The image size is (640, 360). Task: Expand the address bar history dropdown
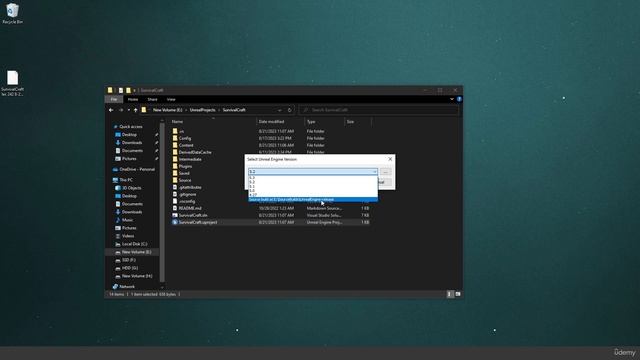pos(280,110)
